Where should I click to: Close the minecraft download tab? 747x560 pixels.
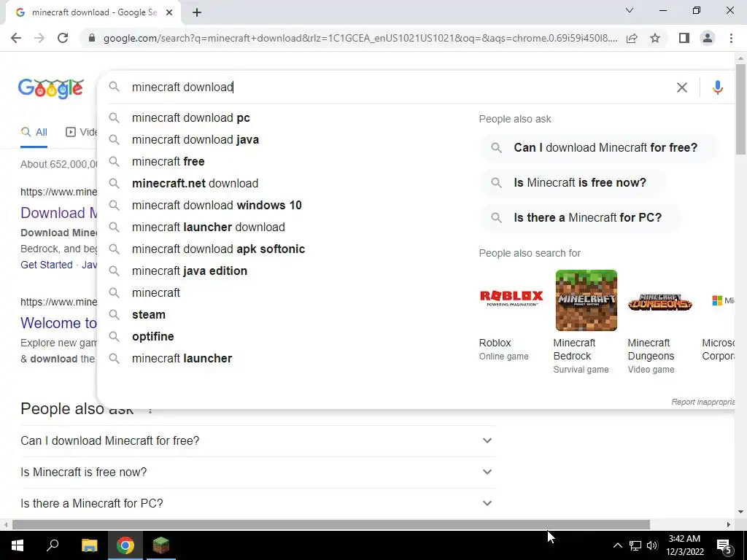point(169,13)
